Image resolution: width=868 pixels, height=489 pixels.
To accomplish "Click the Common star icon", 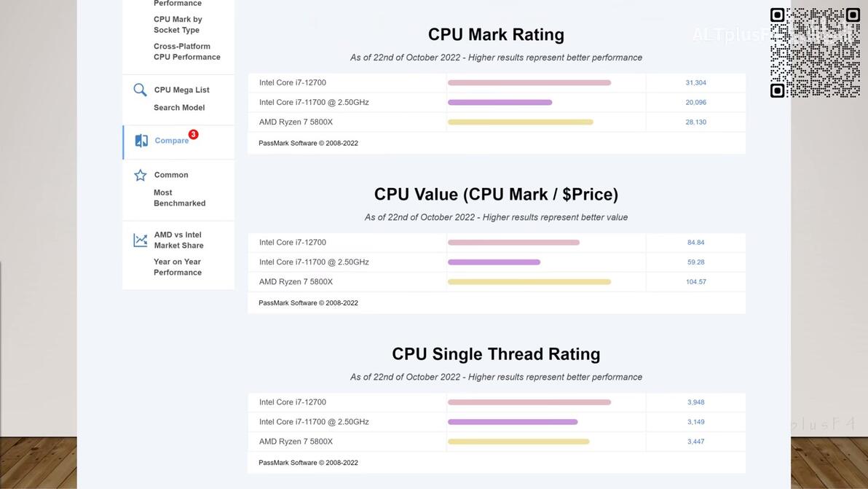I will [x=141, y=175].
